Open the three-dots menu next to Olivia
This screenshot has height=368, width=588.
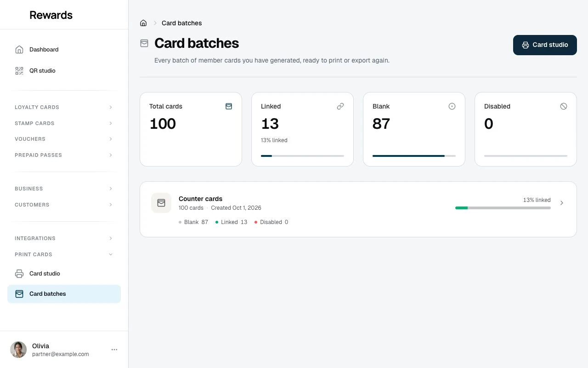(114, 350)
